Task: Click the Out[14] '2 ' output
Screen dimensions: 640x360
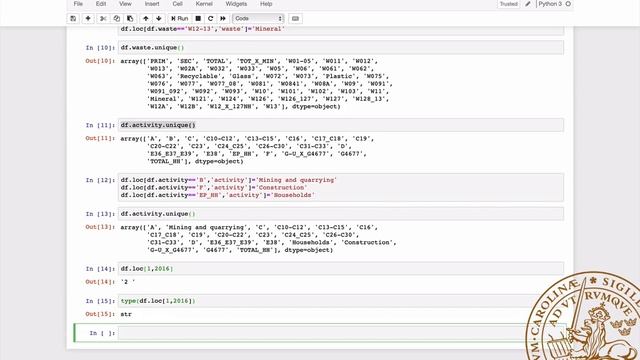Action: tap(127, 282)
